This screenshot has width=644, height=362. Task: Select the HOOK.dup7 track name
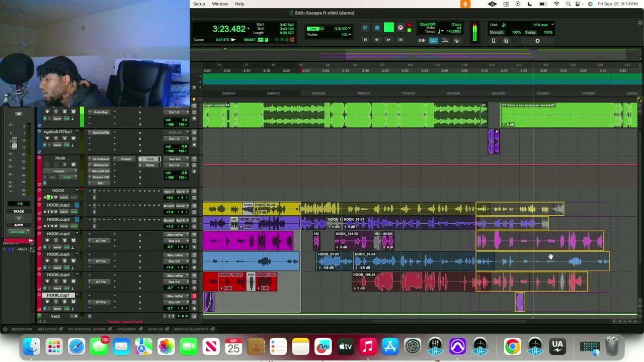58,296
